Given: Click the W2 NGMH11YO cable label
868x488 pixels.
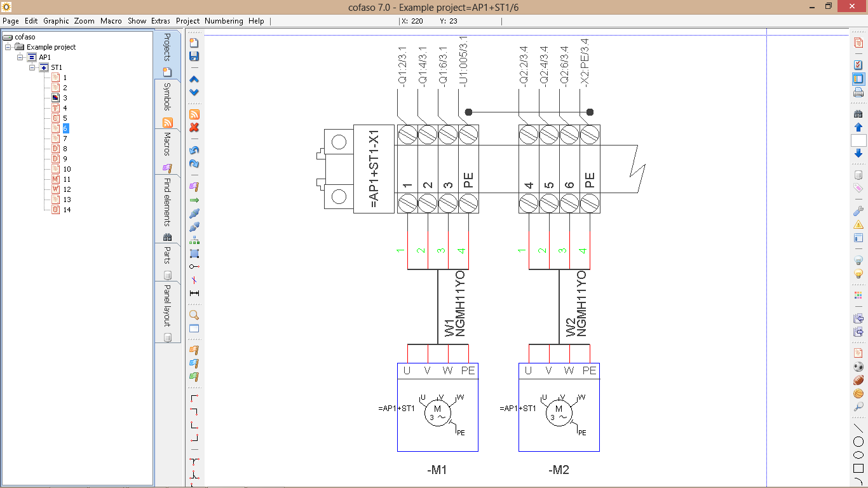Looking at the screenshot, I should pyautogui.click(x=576, y=303).
